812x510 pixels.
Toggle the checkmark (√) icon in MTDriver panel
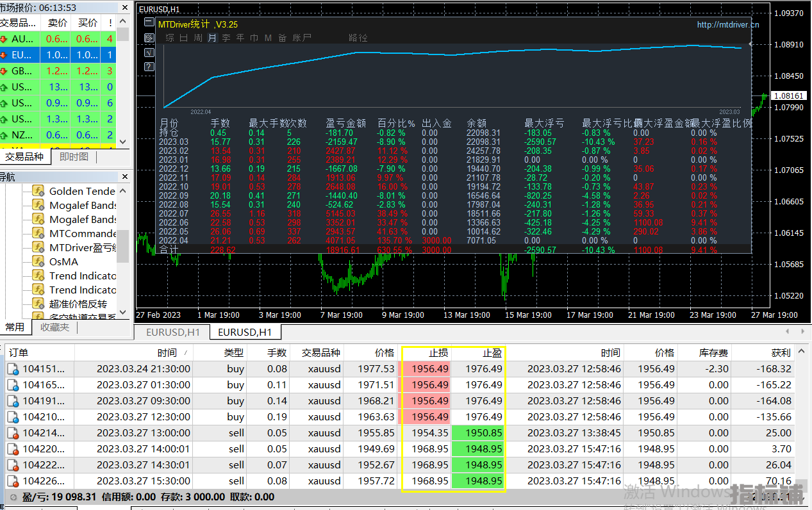tap(149, 53)
